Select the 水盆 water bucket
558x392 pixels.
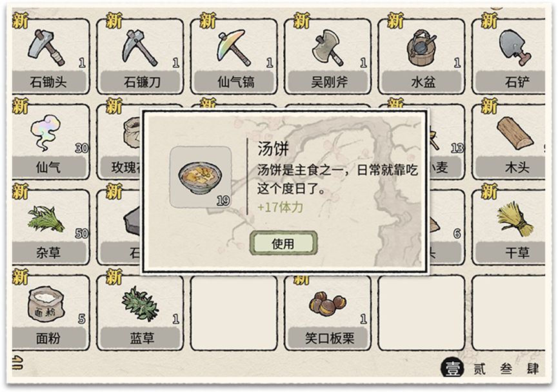422,56
